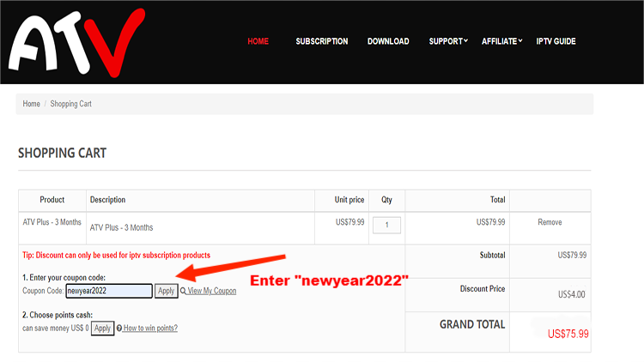Open the DOWNLOAD menu item
The width and height of the screenshot is (644, 362).
point(388,41)
